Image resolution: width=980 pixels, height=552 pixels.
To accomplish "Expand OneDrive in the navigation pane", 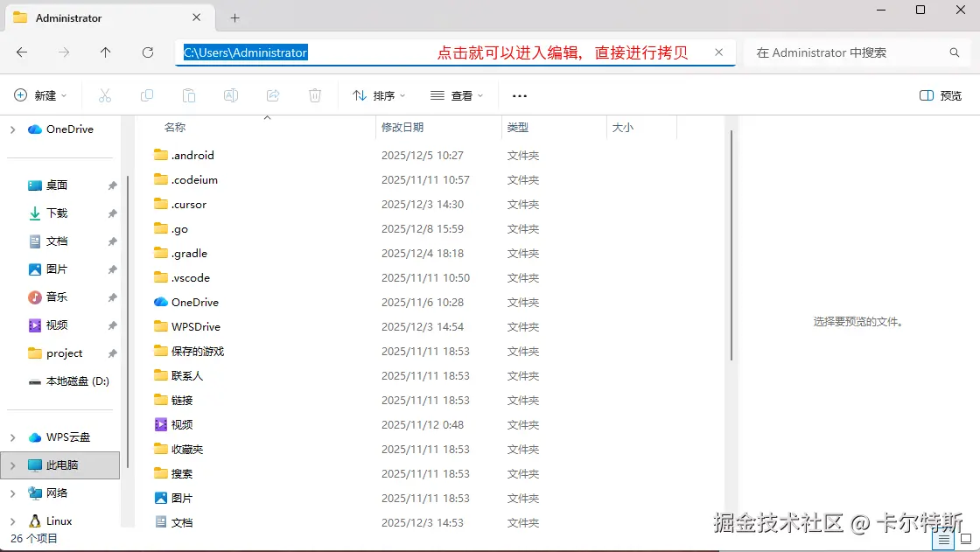I will pyautogui.click(x=12, y=129).
